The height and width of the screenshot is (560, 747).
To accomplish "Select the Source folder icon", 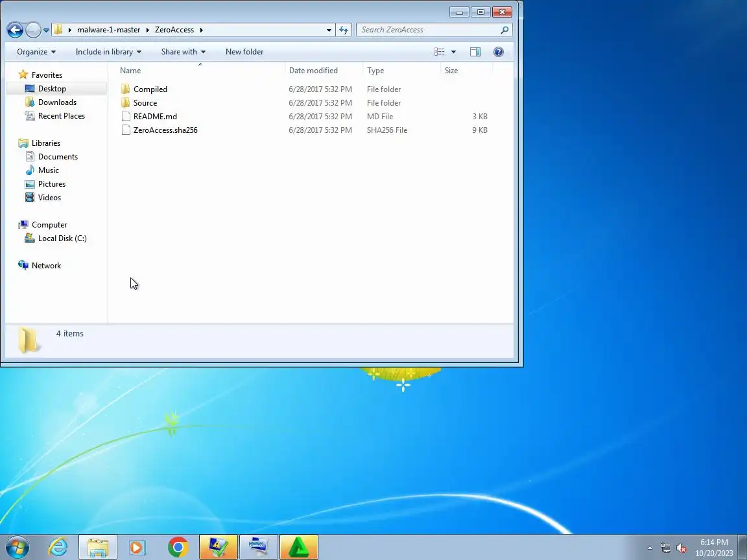I will [x=125, y=103].
